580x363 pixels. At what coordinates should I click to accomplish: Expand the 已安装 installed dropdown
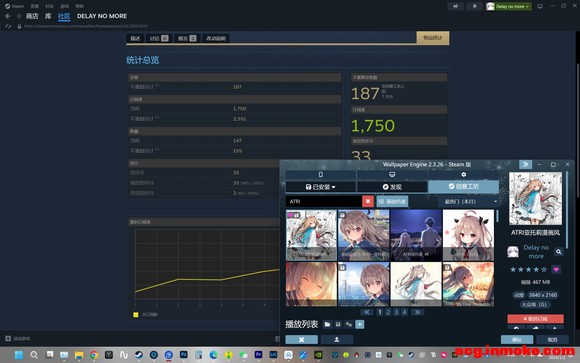(320, 187)
